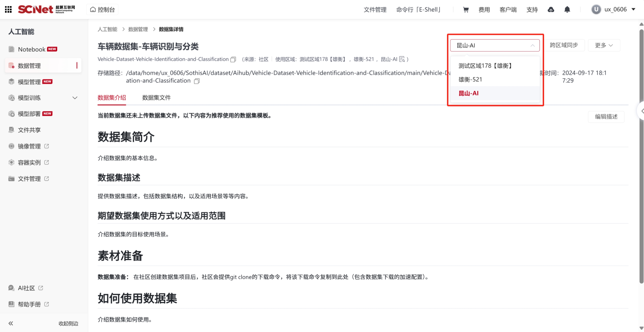644x332 pixels.
Task: Select 雄衡-521 region option
Action: click(x=470, y=79)
